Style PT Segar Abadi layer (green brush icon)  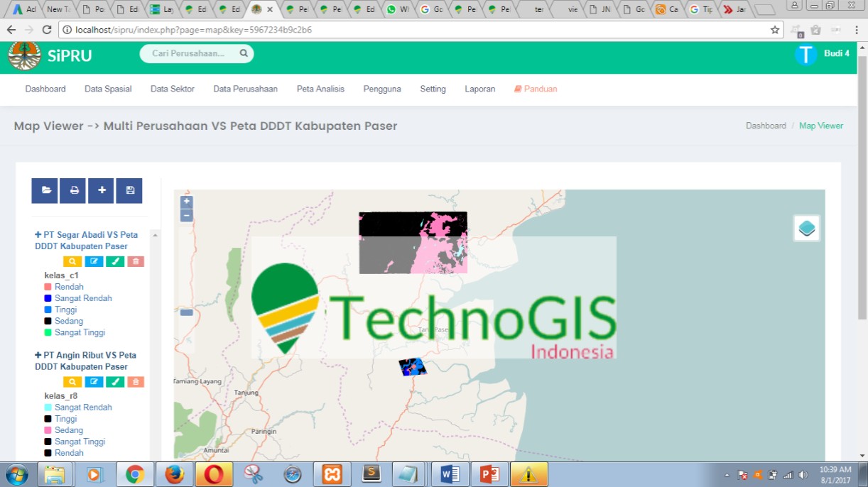pos(115,261)
